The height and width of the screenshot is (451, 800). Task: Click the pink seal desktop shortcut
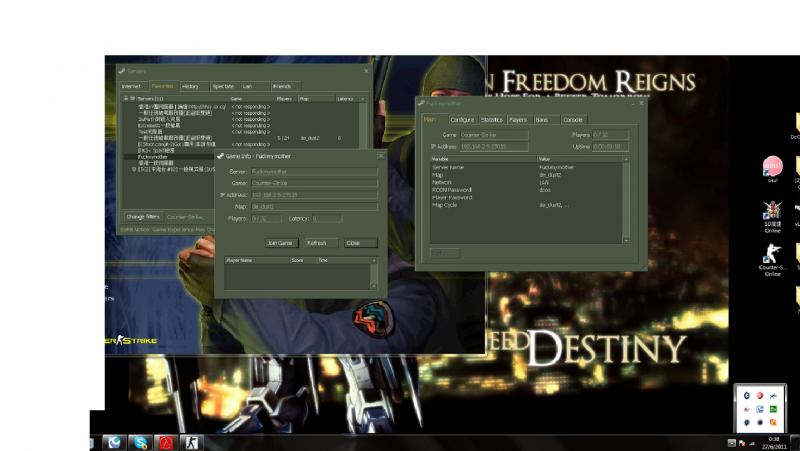[x=772, y=169]
